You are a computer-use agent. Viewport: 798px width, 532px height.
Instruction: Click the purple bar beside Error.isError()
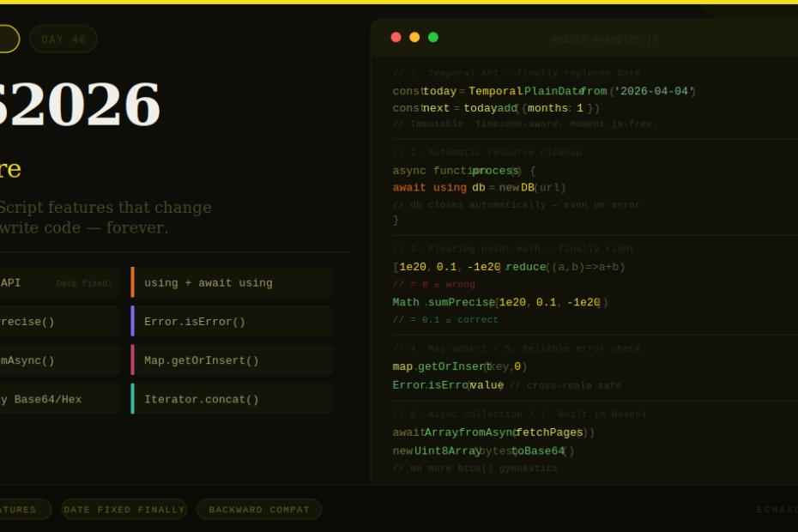tap(132, 321)
